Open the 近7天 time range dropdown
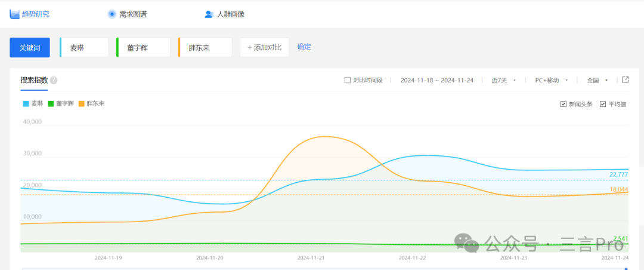The image size is (644, 270). pos(503,80)
